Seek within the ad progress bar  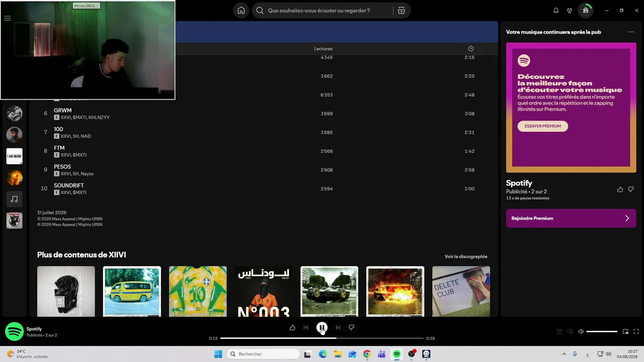[x=322, y=338]
